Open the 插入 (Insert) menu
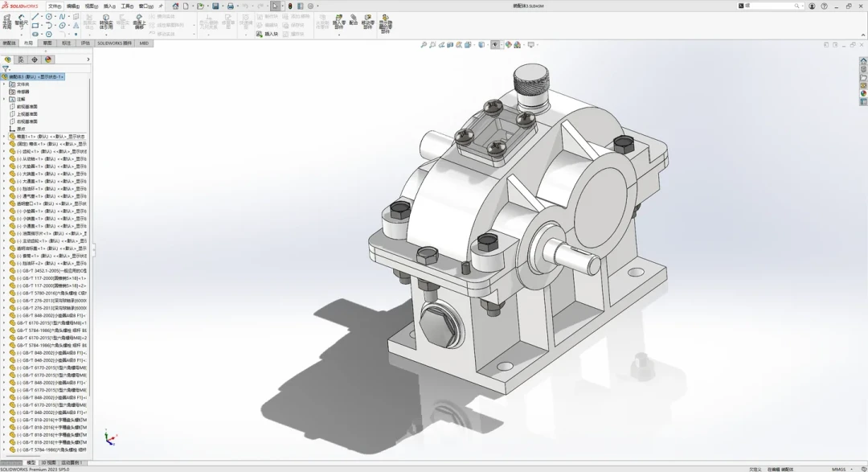 (109, 6)
